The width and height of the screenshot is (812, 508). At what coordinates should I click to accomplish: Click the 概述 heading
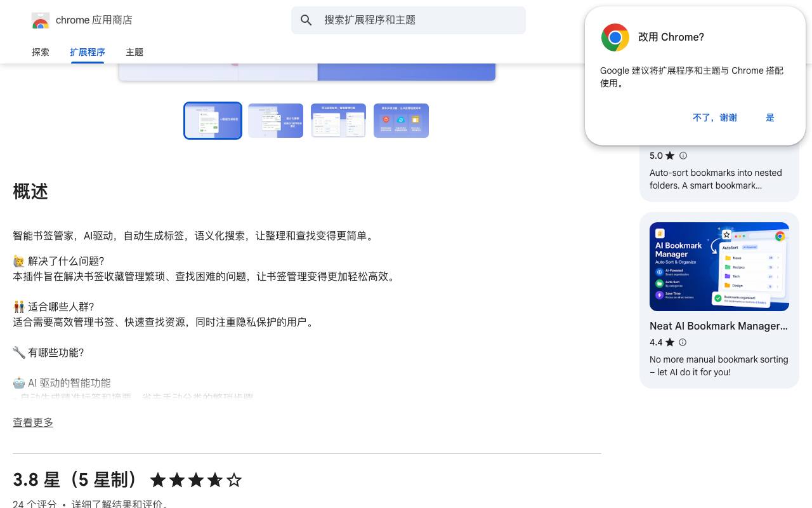pos(30,192)
